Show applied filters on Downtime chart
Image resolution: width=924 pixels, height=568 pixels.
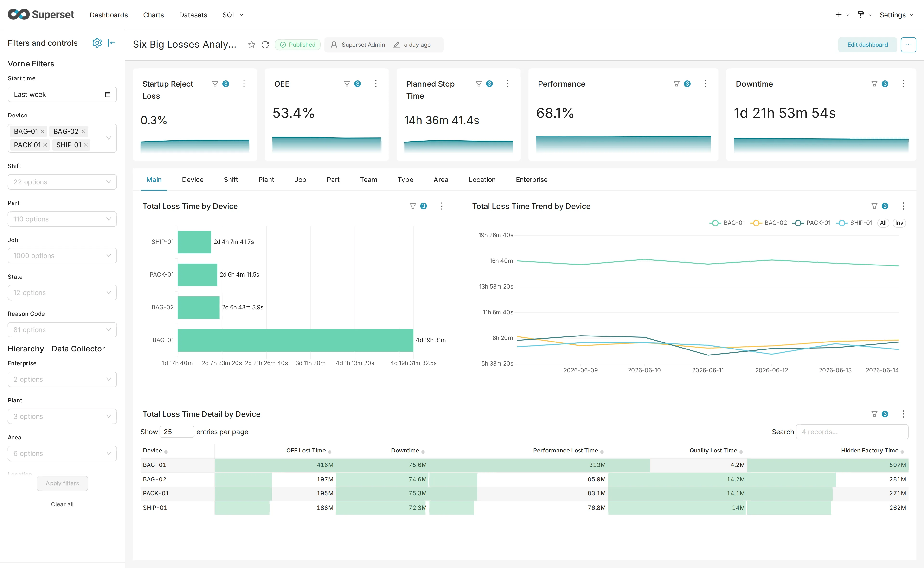pos(880,84)
